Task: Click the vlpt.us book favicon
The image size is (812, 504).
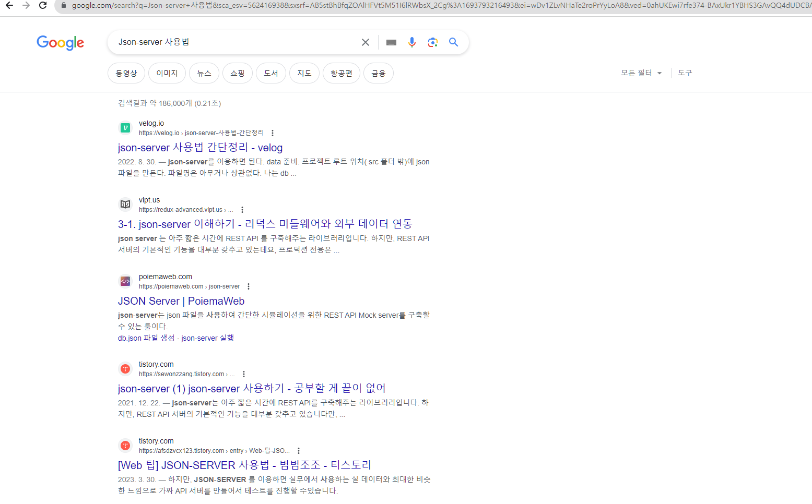Action: point(125,205)
